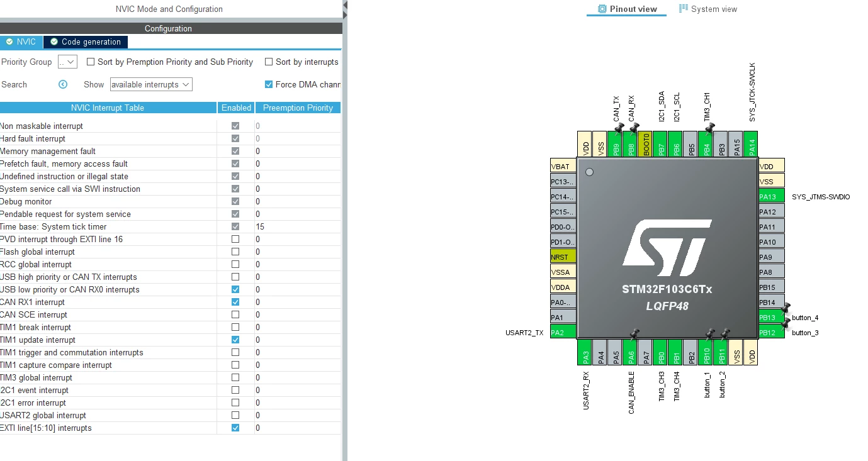Click the PB10 button_1 pin
This screenshot has height=461, width=868.
click(x=706, y=352)
